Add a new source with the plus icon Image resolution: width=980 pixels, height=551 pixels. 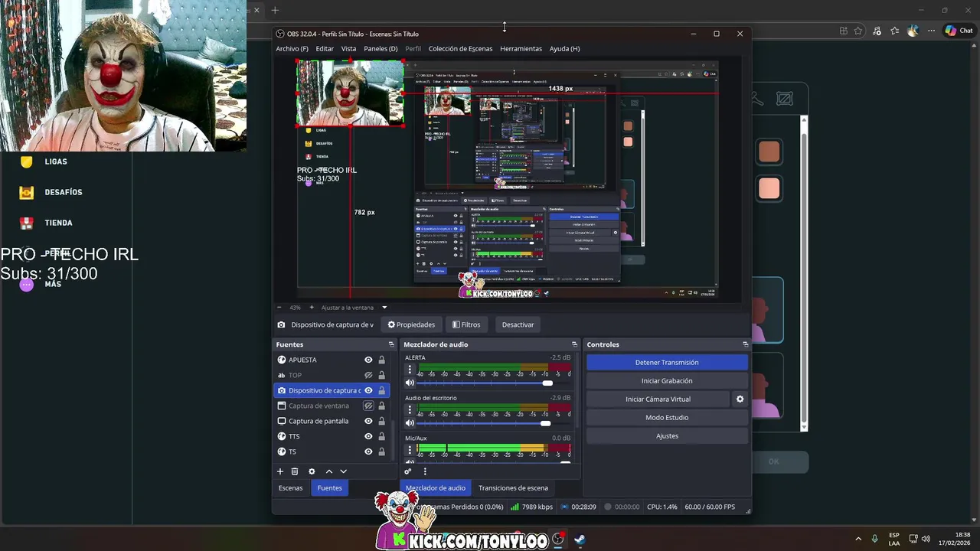point(280,471)
